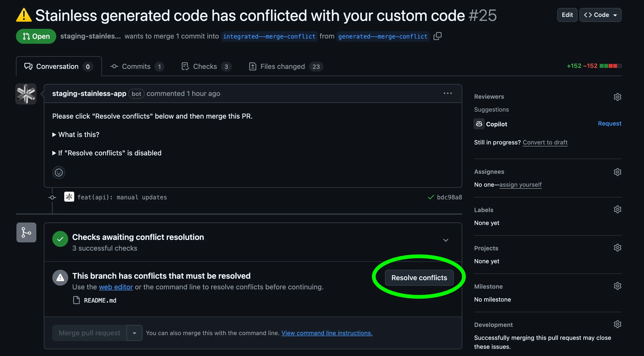
Task: Copy the generated--merge-conflict branch name
Action: 438,36
